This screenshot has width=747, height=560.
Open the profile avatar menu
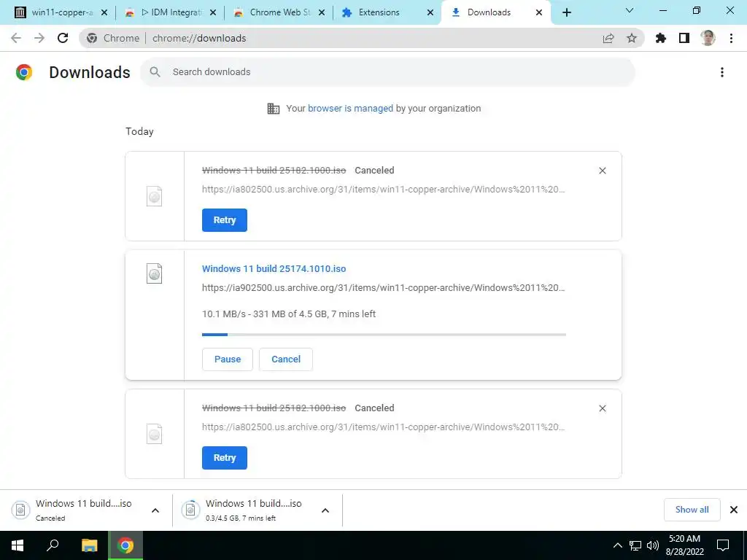pos(708,38)
